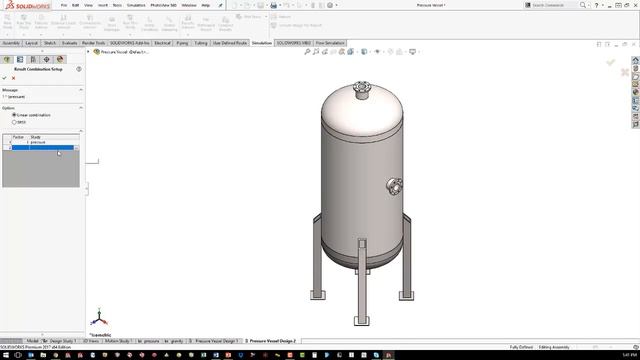Accept the Result Combination Setup with green checkmark

click(x=4, y=78)
